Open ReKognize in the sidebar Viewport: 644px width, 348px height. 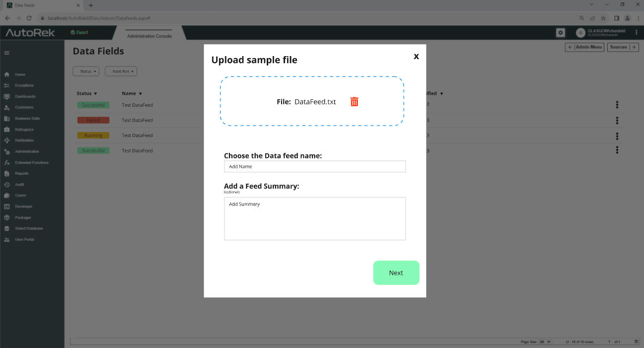(x=24, y=130)
